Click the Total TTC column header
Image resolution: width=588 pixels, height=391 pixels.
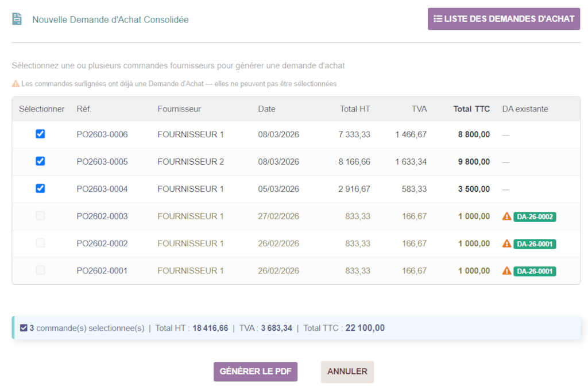471,109
